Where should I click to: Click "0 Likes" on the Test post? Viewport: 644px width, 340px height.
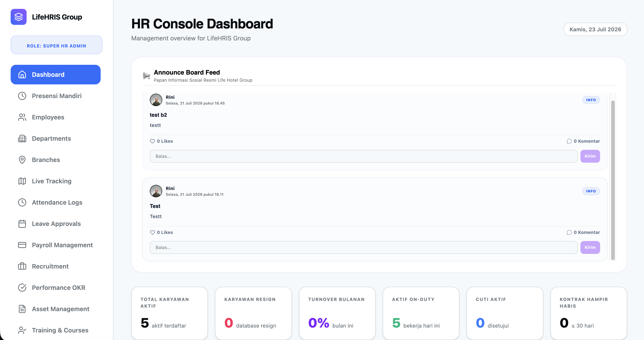click(x=161, y=232)
